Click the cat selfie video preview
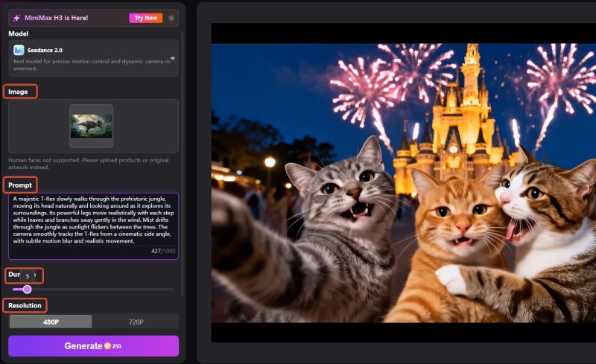 click(404, 183)
